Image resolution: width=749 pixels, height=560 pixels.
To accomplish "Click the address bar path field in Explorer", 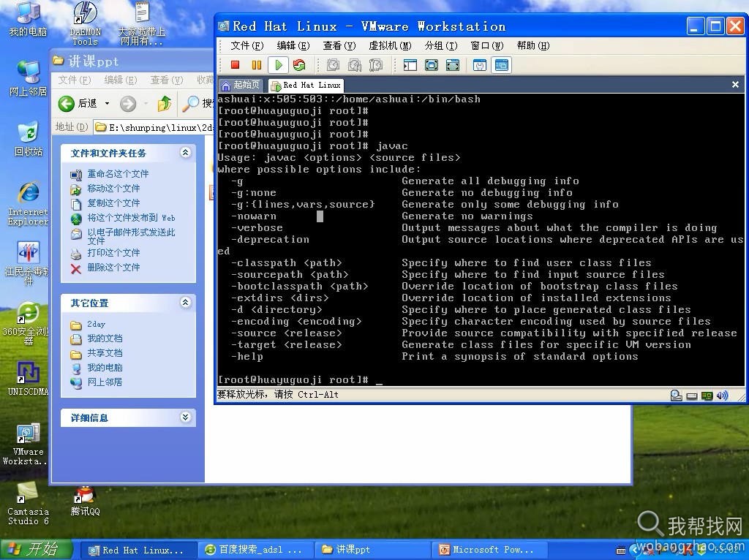I will pos(153,127).
